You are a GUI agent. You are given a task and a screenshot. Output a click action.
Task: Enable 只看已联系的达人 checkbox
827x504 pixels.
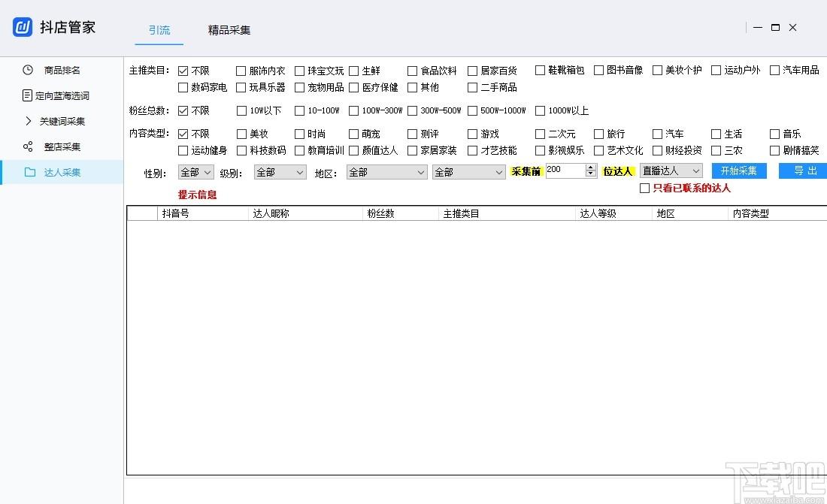[644, 189]
